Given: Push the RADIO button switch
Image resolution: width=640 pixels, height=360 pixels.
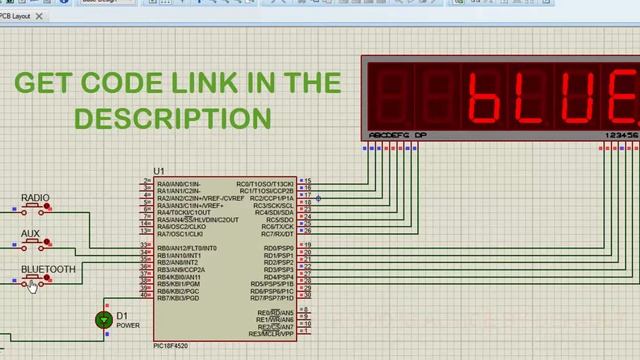Looking at the screenshot, I should click(33, 209).
